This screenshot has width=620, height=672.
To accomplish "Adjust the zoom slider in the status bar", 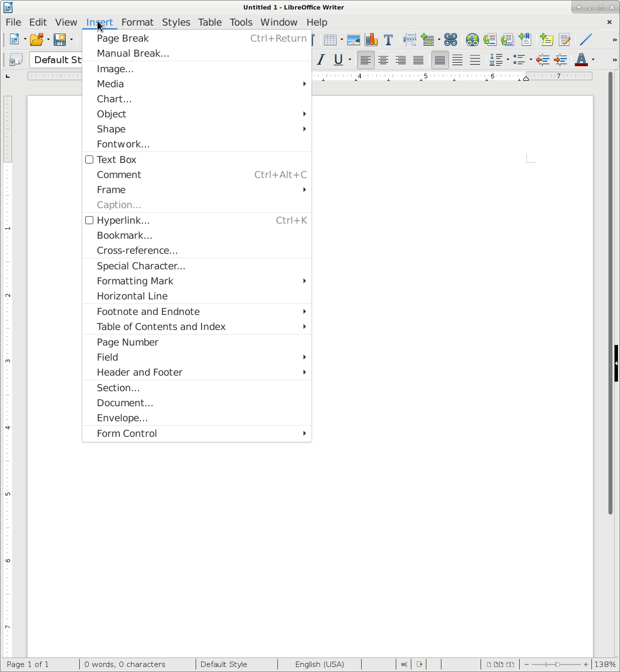I will (x=557, y=664).
